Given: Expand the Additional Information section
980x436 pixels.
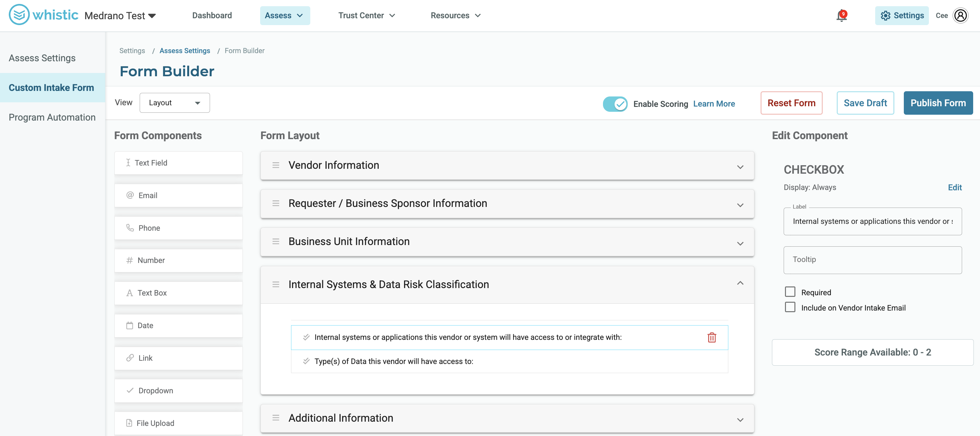Looking at the screenshot, I should point(740,420).
